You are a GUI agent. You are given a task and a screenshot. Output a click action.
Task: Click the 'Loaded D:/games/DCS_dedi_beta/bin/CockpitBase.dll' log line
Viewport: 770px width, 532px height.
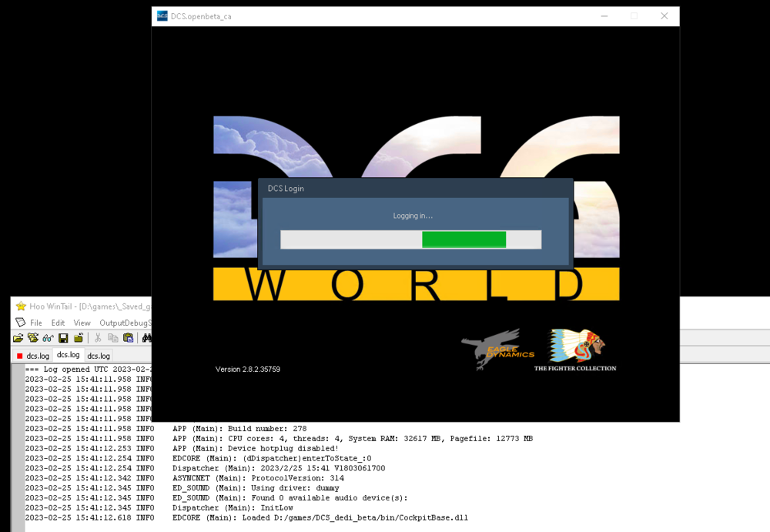(246, 517)
